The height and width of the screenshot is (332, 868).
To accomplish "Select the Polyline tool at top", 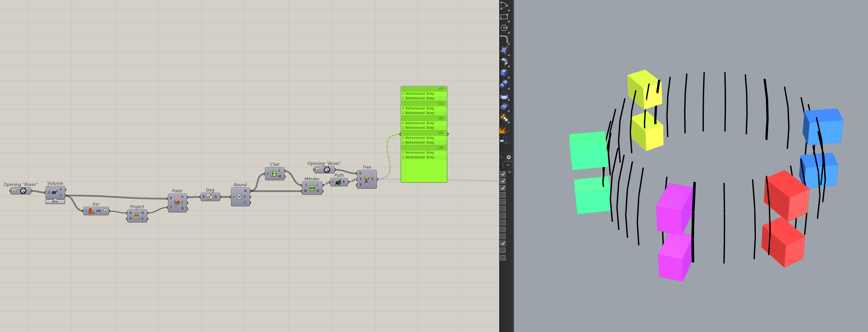I will 504,6.
